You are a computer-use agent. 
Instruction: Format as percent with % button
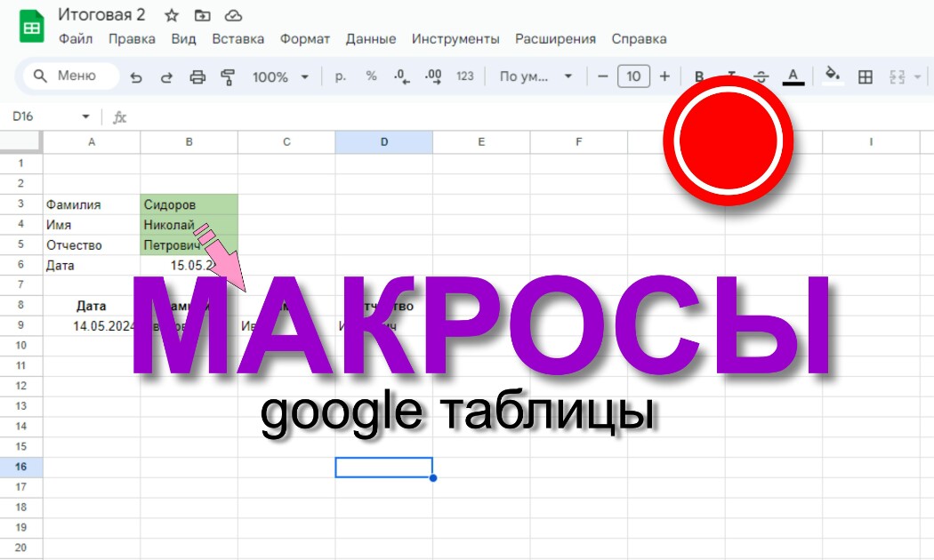pyautogui.click(x=371, y=76)
